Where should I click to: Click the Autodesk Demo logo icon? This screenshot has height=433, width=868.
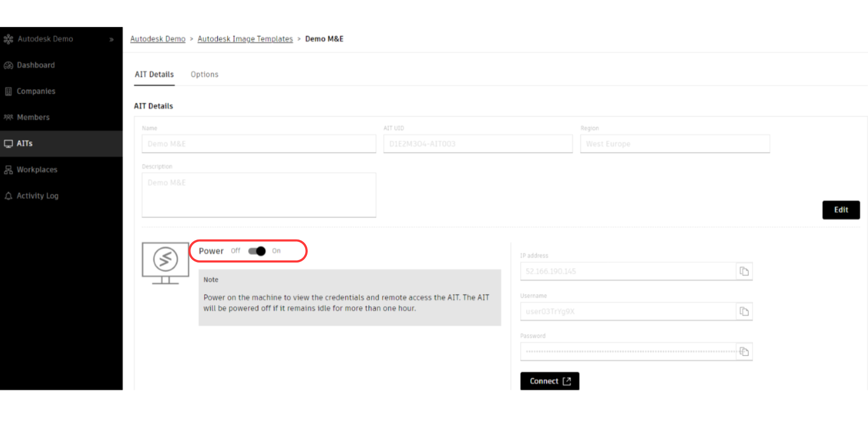coord(8,39)
